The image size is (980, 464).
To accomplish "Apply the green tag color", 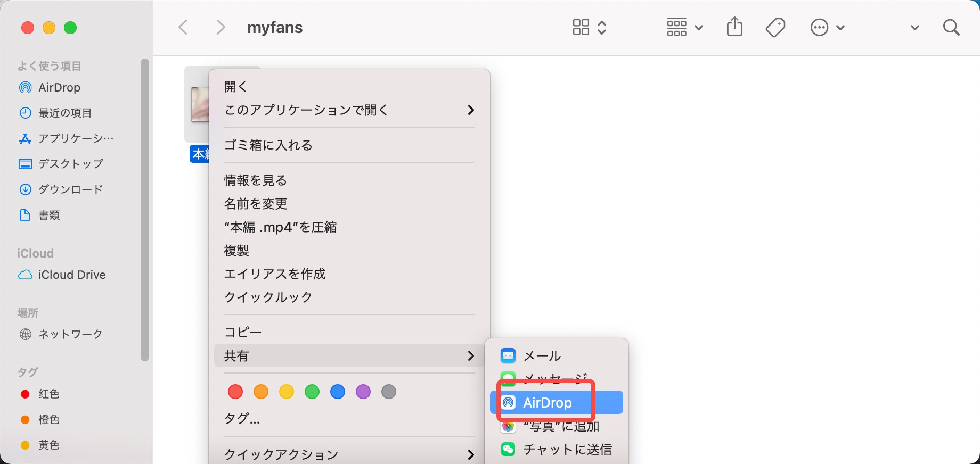I will 312,392.
